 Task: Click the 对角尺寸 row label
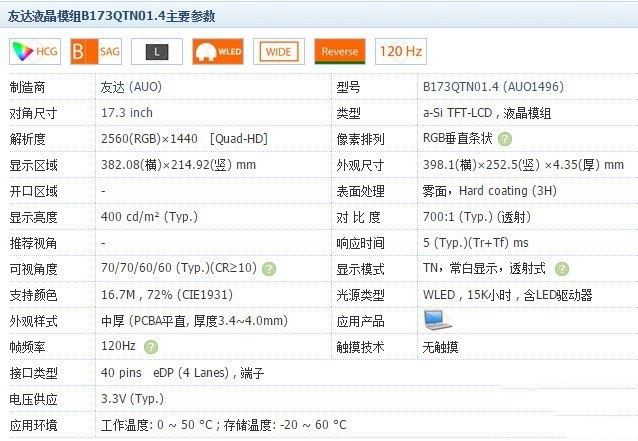33,113
